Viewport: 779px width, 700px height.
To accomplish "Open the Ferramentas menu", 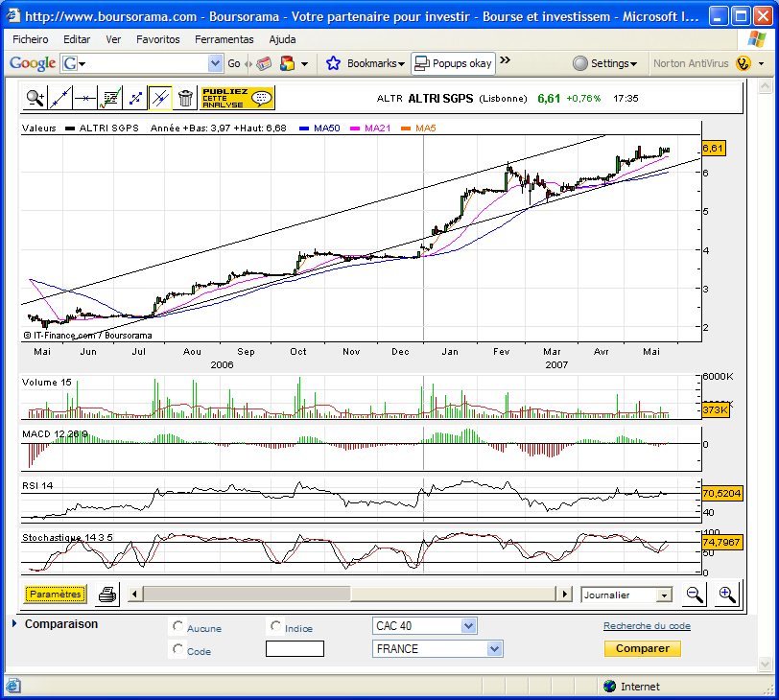I will point(224,39).
